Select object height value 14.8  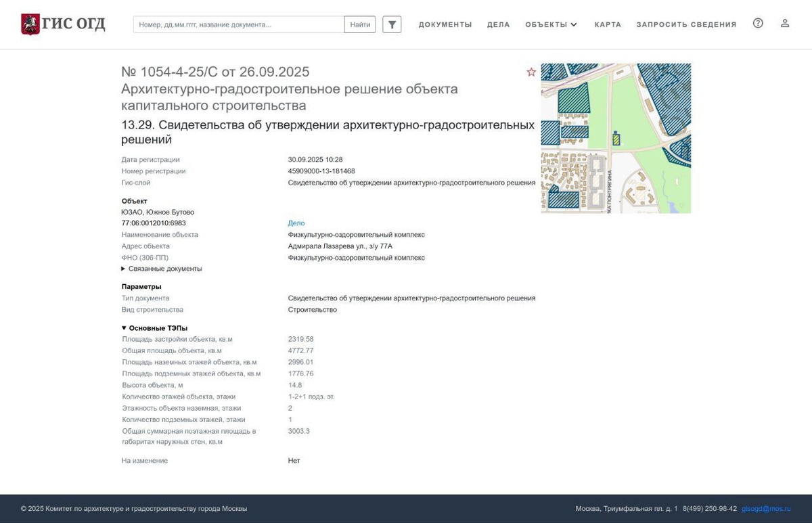(x=295, y=385)
